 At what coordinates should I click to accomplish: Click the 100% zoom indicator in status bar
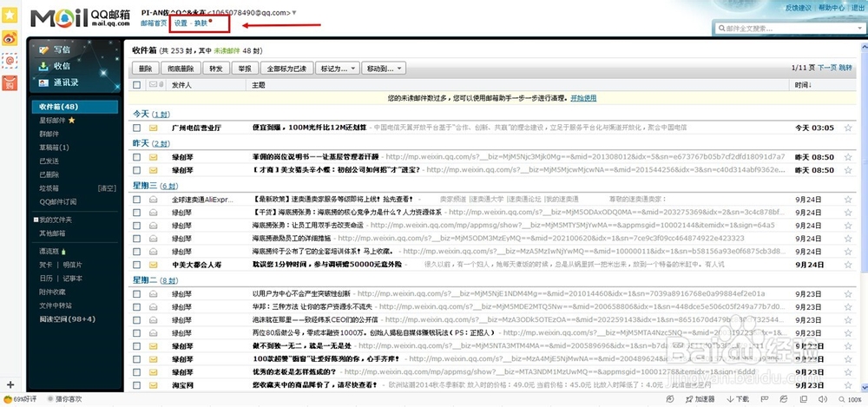(850, 399)
